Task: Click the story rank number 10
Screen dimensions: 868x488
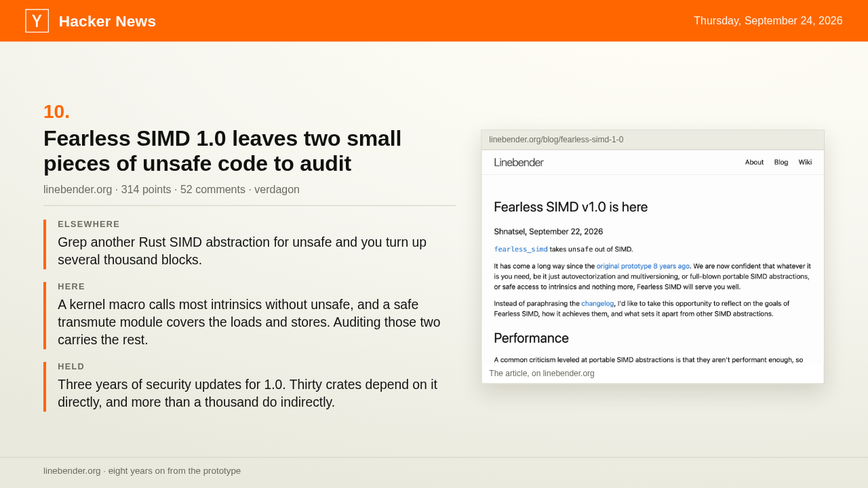Action: click(57, 112)
